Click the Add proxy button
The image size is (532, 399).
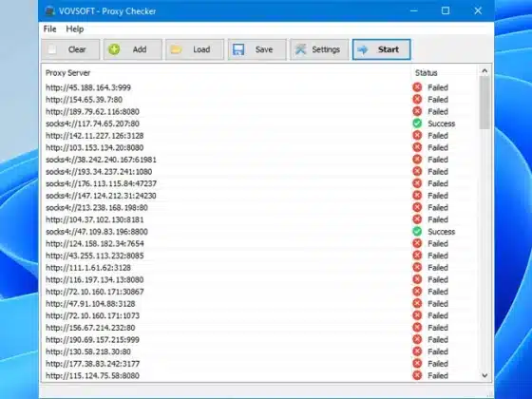pyautogui.click(x=133, y=49)
